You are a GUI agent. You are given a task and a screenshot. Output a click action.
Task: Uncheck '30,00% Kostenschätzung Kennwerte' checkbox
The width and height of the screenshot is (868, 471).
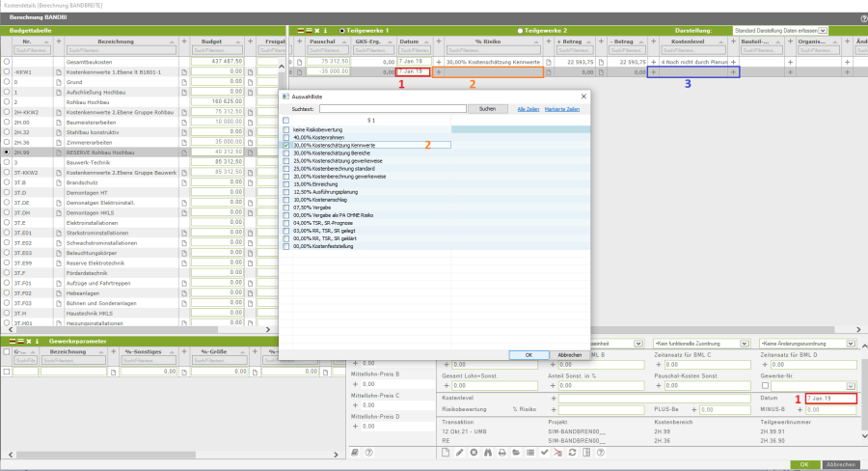[285, 145]
